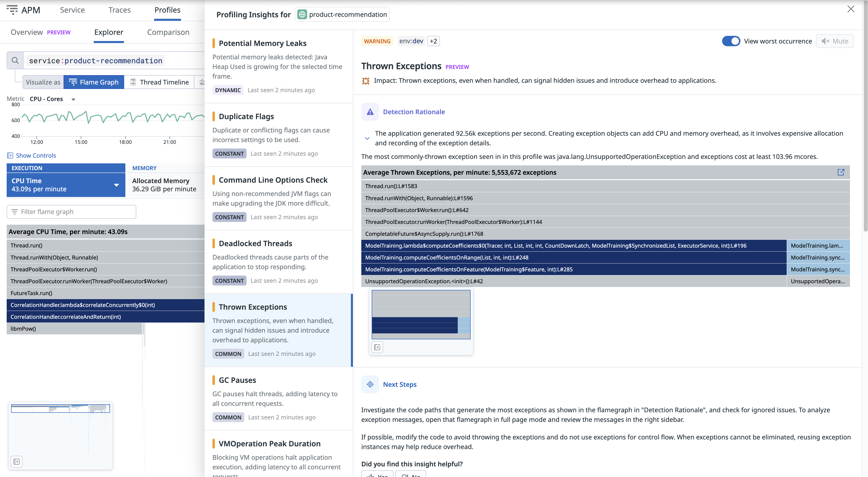
Task: Click the libmPow() flame graph frame
Action: pos(74,328)
